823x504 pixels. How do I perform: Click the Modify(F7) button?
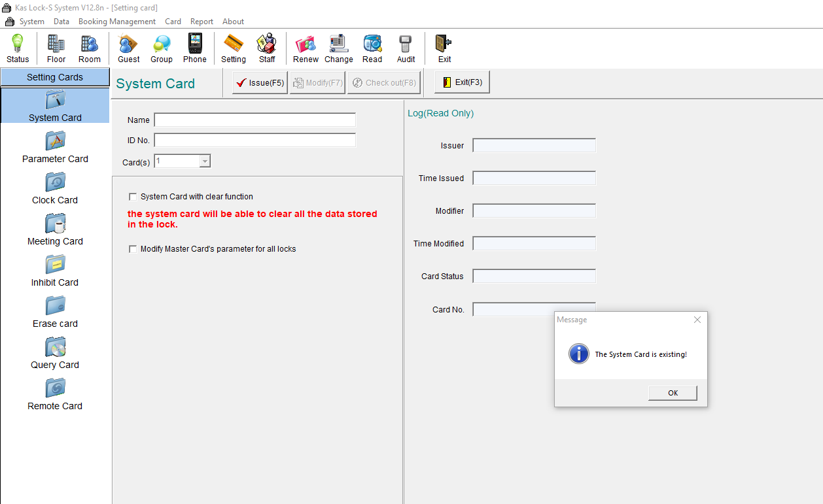coord(317,83)
